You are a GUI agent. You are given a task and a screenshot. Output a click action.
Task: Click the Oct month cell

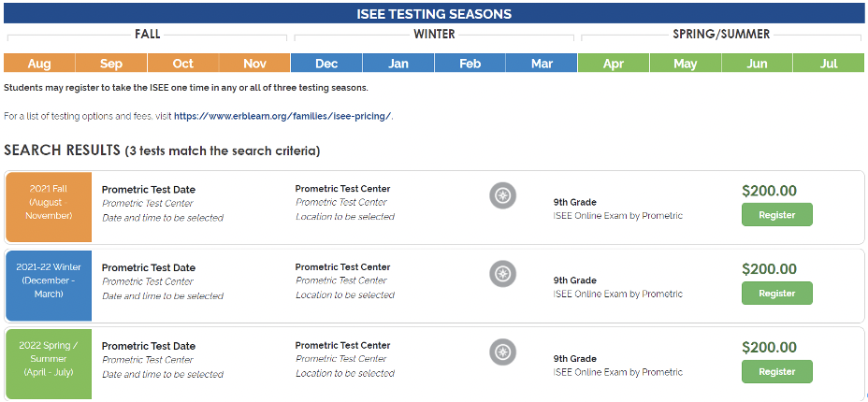[183, 64]
